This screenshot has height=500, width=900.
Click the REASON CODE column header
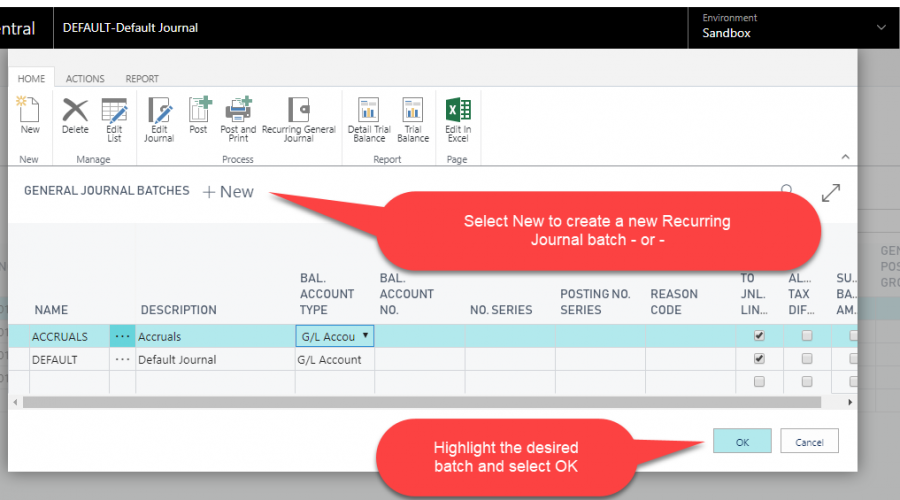tap(674, 302)
